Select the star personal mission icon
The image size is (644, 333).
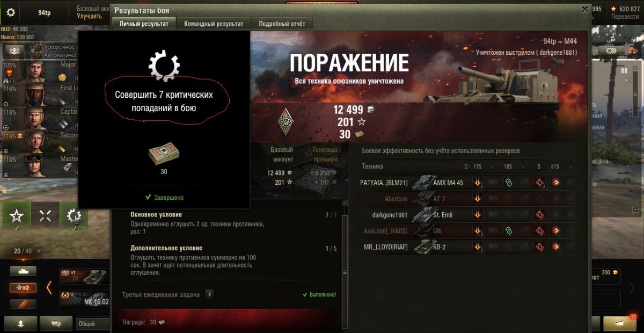pyautogui.click(x=17, y=216)
